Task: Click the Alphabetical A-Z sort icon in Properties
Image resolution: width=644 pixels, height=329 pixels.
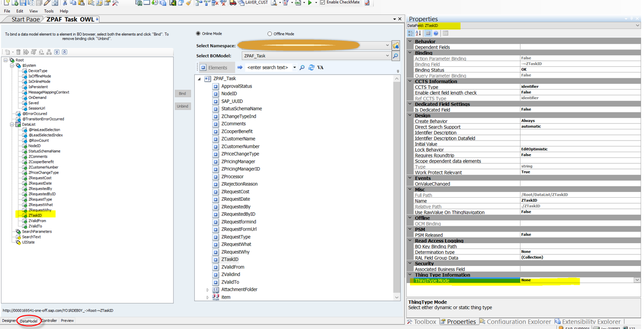Action: 418,33
